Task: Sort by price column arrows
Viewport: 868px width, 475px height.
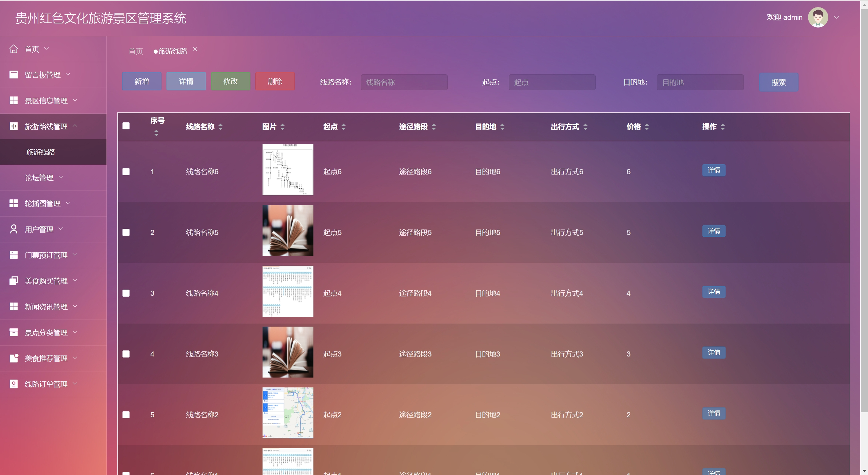Action: pos(647,127)
